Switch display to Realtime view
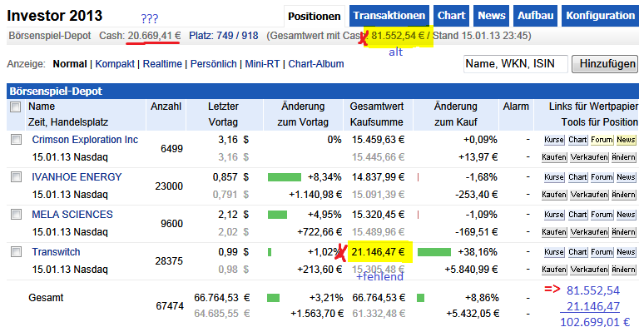Image resolution: width=644 pixels, height=332 pixels. click(162, 64)
